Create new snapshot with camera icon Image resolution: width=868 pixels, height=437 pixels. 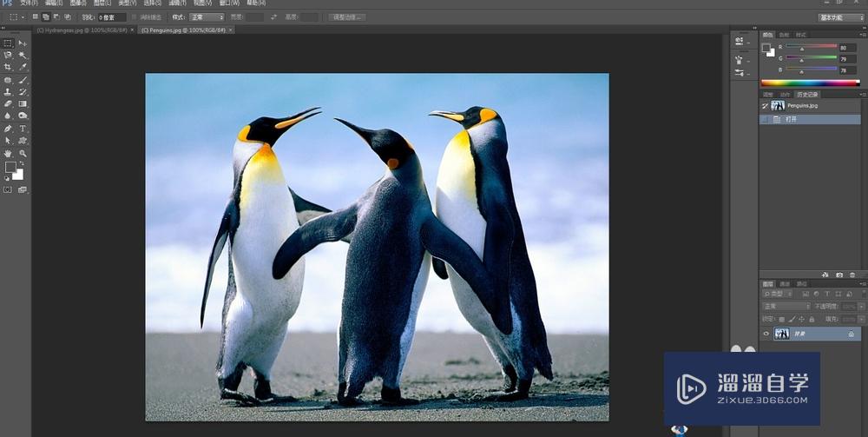coord(839,275)
